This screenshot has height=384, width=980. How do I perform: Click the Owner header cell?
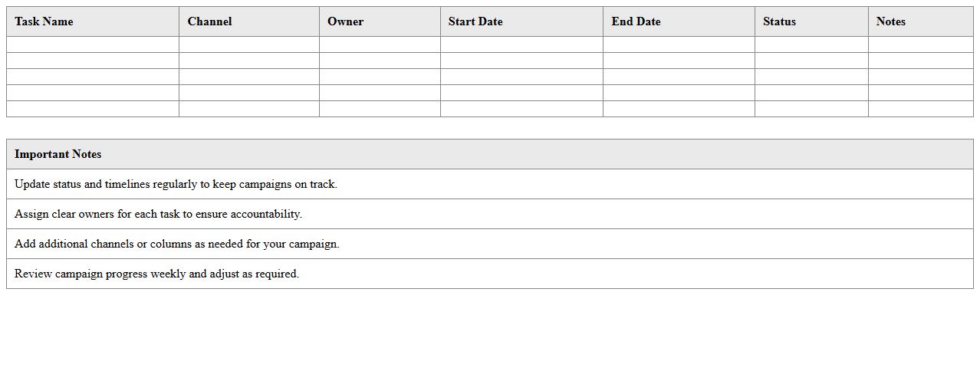pyautogui.click(x=345, y=21)
